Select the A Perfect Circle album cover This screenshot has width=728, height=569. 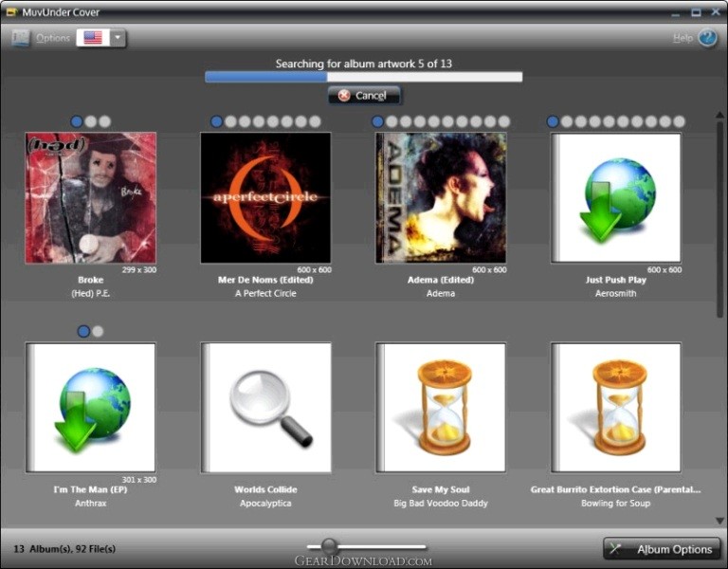pyautogui.click(x=266, y=197)
